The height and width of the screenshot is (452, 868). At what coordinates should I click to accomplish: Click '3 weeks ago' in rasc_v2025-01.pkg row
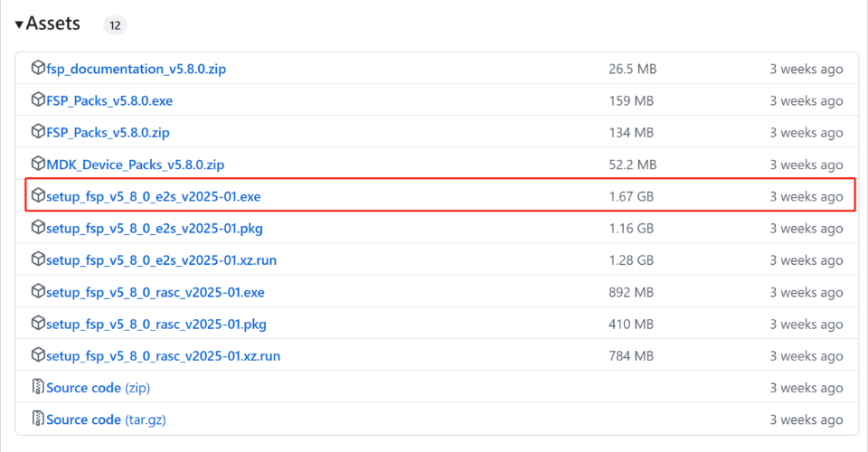807,325
